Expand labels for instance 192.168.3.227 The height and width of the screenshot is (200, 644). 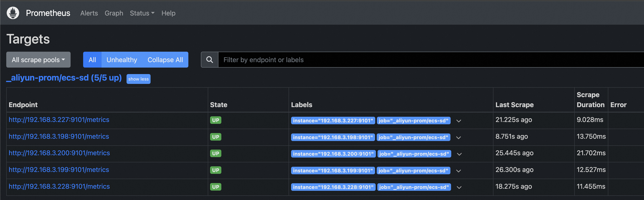[x=459, y=121]
